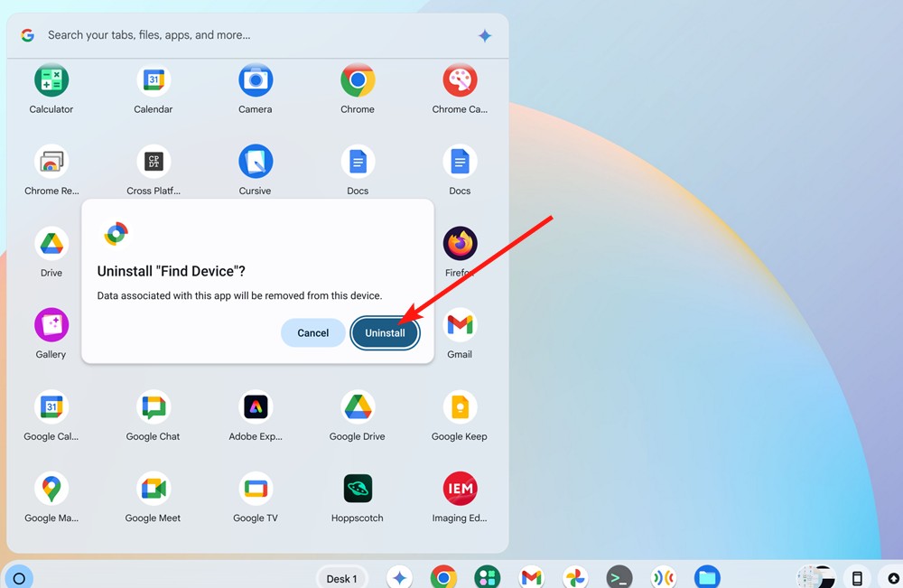The image size is (903, 588).
Task: Start Google Meet
Action: [153, 488]
